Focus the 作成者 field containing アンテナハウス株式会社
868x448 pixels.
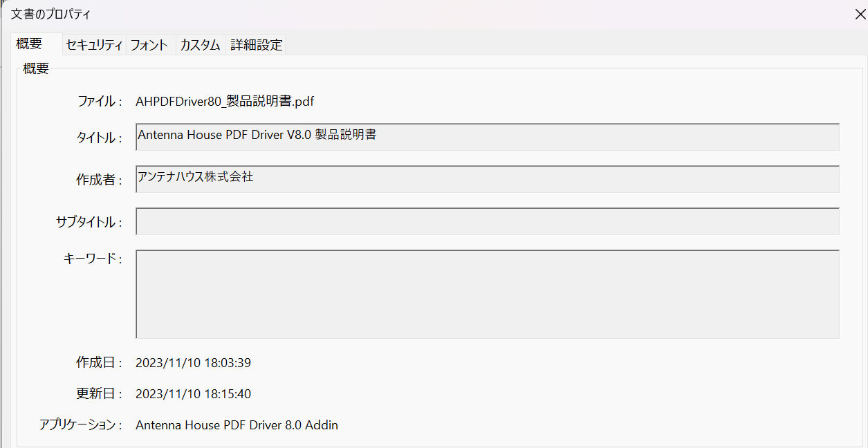(x=487, y=179)
